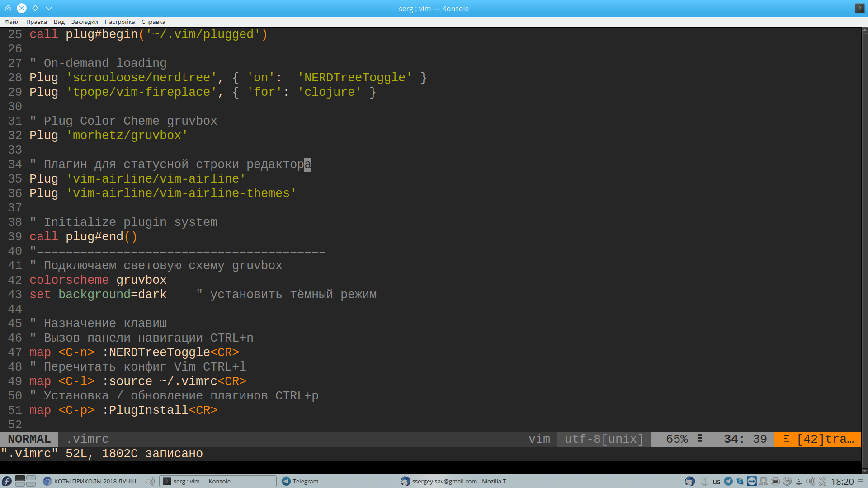Mute audio on the Chromium taskbar entry

(150, 481)
